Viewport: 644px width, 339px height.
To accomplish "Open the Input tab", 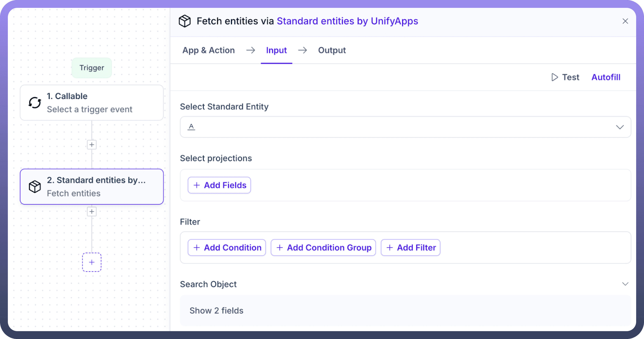I will coord(276,50).
